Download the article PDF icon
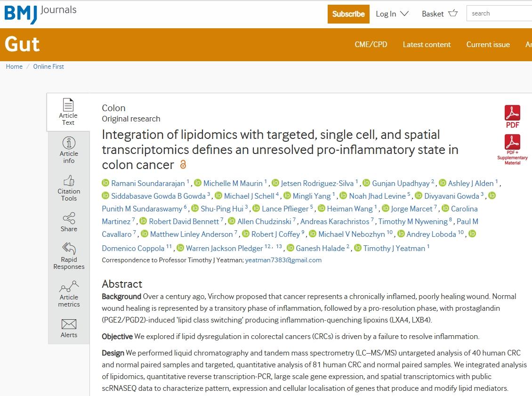Image resolution: width=532 pixels, height=396 pixels. 512,116
